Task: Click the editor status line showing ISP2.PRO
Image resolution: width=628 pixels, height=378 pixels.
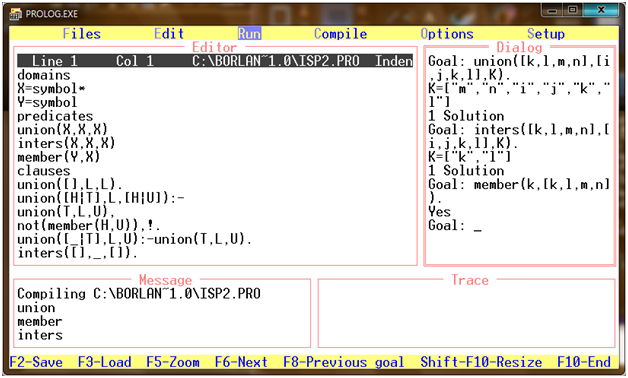Action: pyautogui.click(x=215, y=61)
